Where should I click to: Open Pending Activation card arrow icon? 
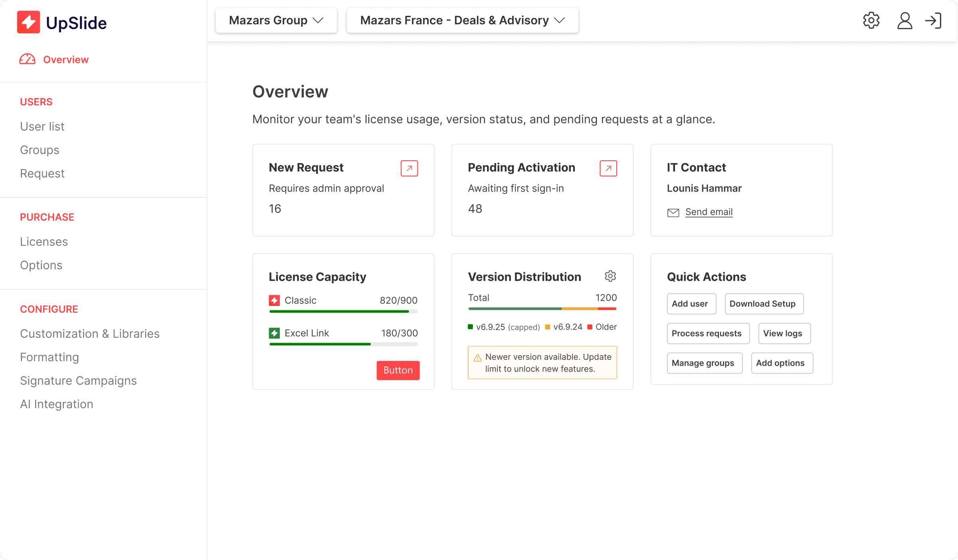tap(608, 168)
